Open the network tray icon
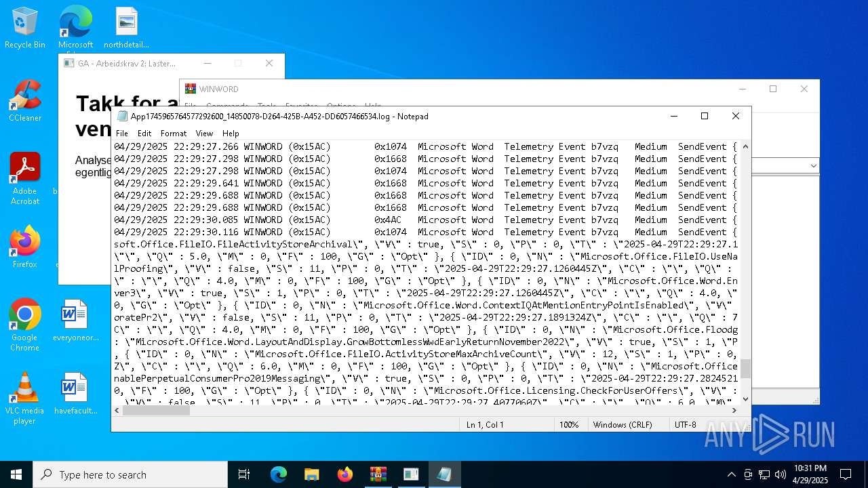The height and width of the screenshot is (488, 868). point(764,474)
